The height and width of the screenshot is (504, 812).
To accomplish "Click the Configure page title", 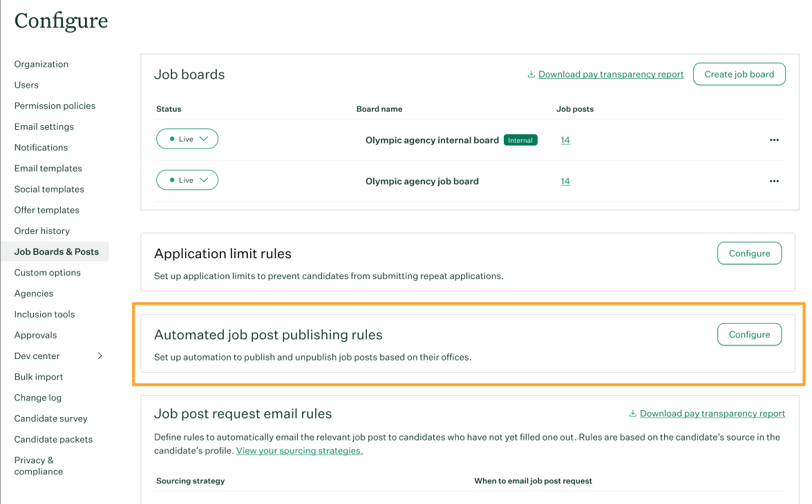I will pyautogui.click(x=61, y=21).
